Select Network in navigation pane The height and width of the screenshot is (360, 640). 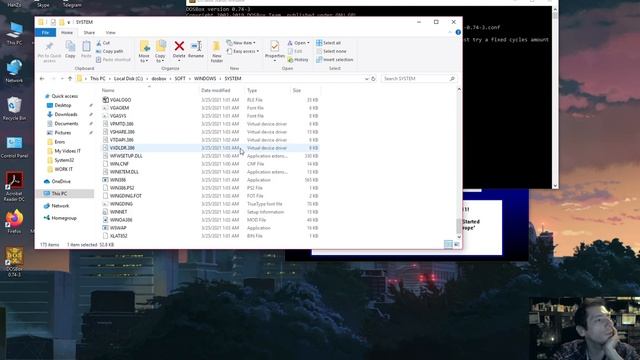coord(60,206)
